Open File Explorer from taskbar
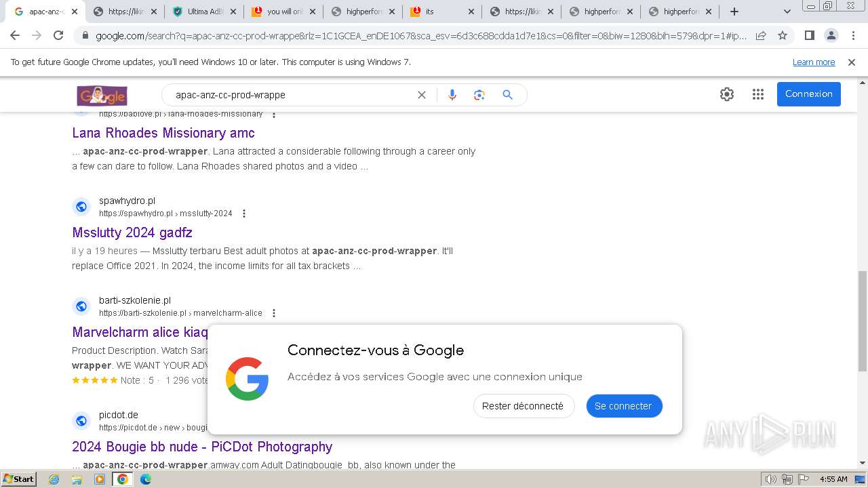This screenshot has width=868, height=488. [x=77, y=479]
